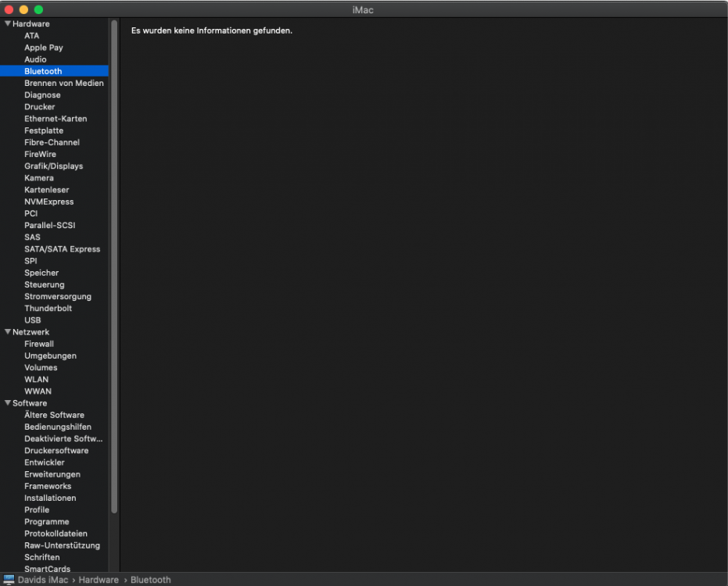This screenshot has height=586, width=728.
Task: Select PCI under Hardware
Action: 31,213
